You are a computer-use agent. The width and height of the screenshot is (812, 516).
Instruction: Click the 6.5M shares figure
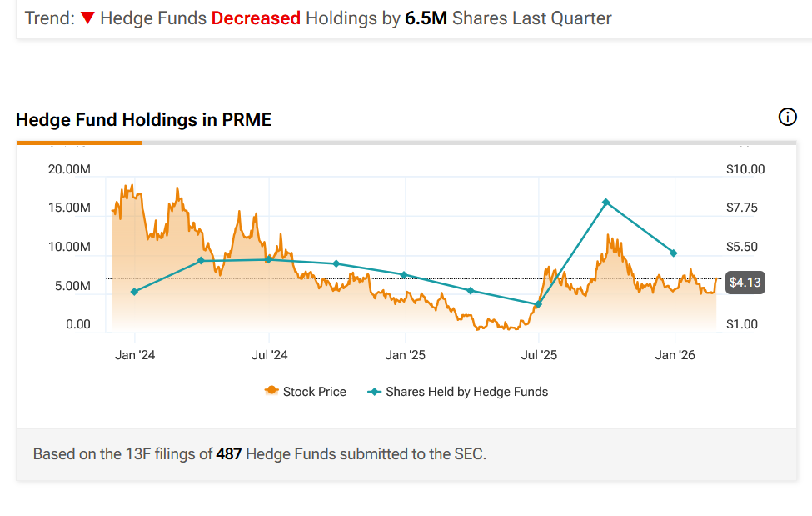[x=426, y=18]
